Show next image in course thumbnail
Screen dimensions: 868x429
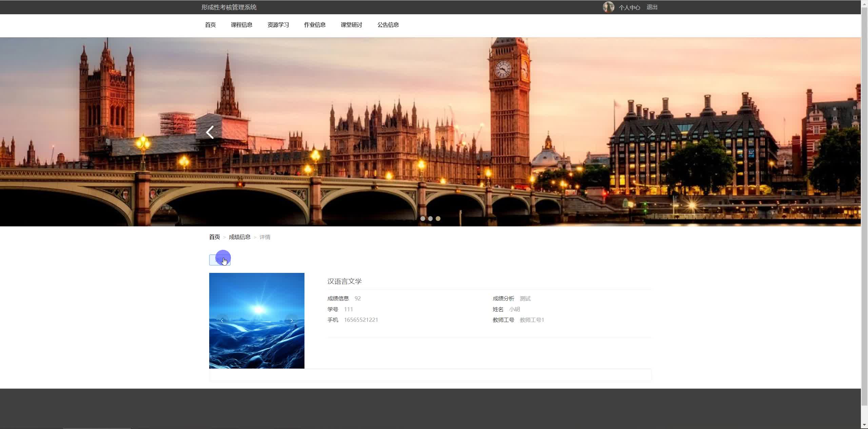pyautogui.click(x=292, y=320)
